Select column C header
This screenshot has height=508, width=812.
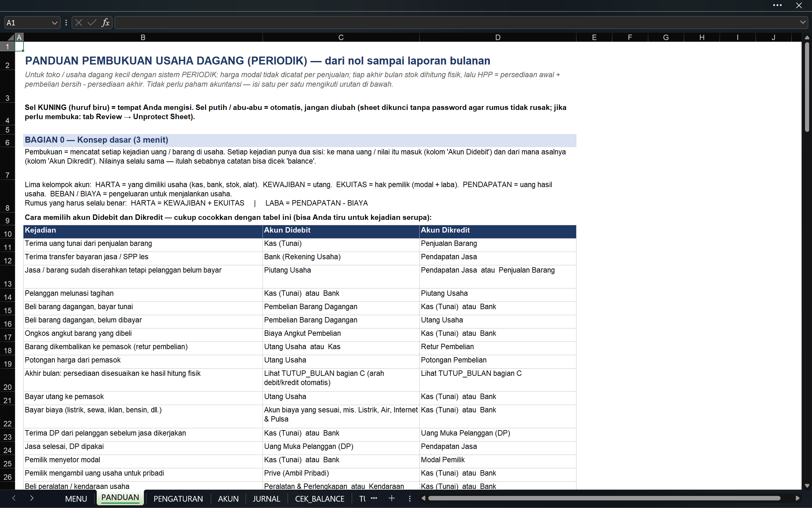[341, 37]
